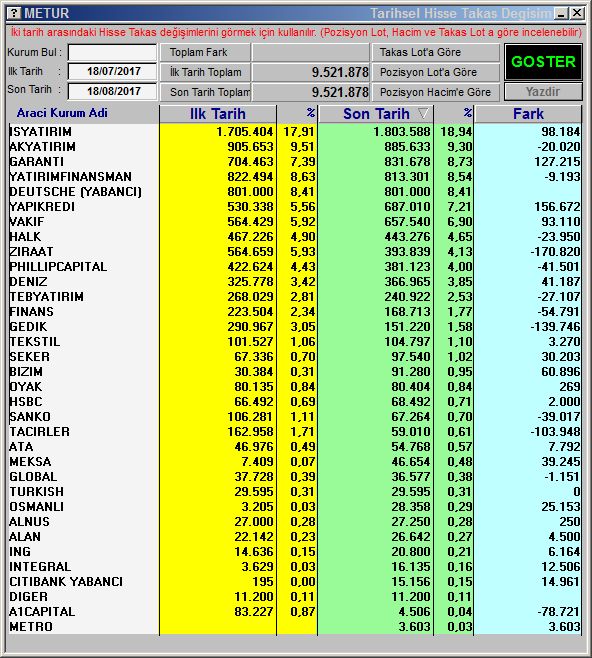Select the GLOBAL row
Viewport: 592px width, 658px height.
tap(295, 477)
